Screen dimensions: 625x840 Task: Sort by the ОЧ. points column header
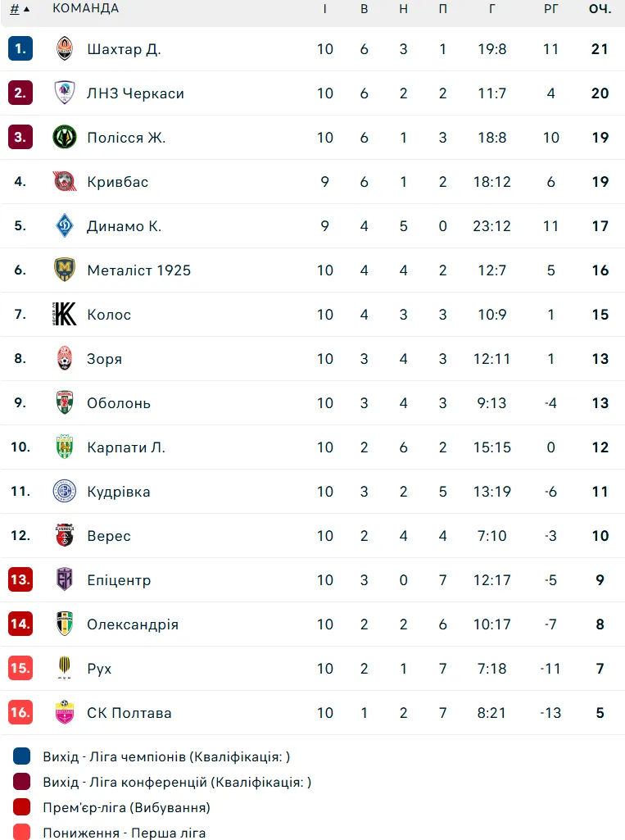(600, 9)
